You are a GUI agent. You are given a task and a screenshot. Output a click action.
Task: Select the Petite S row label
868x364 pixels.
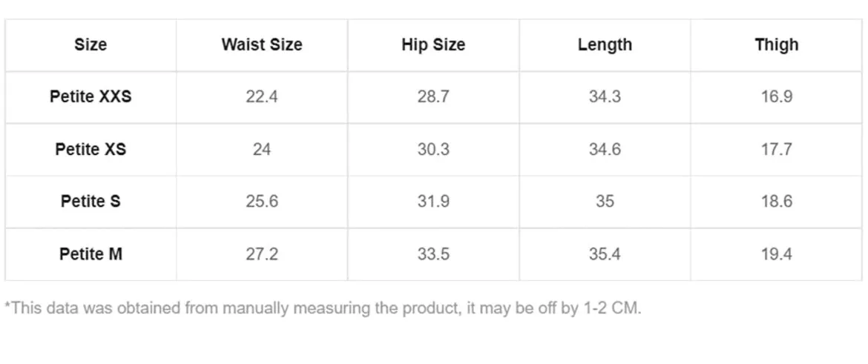[91, 202]
